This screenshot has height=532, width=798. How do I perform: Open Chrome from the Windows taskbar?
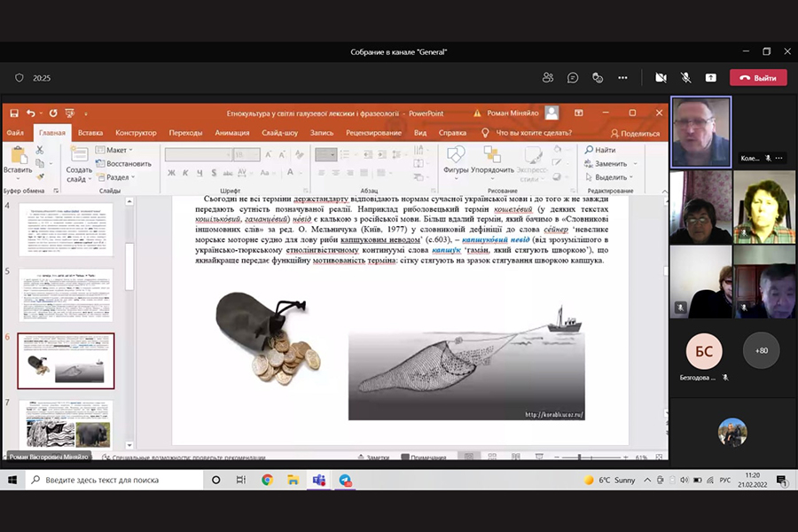(x=267, y=480)
